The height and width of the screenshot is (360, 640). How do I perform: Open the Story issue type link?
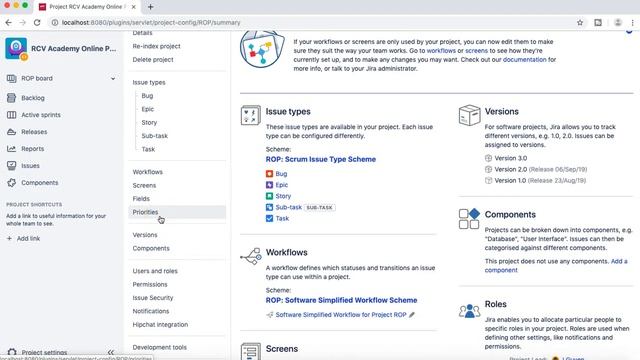coord(283,196)
